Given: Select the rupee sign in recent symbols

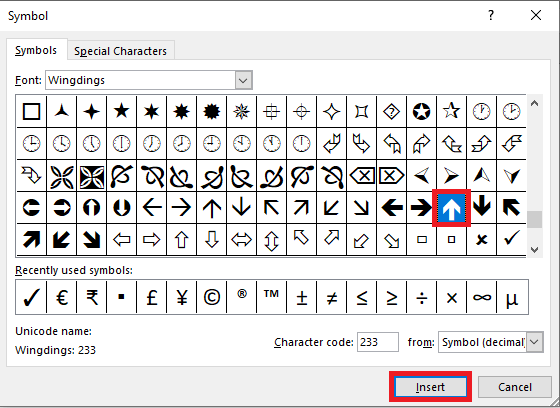Looking at the screenshot, I should 91,297.
